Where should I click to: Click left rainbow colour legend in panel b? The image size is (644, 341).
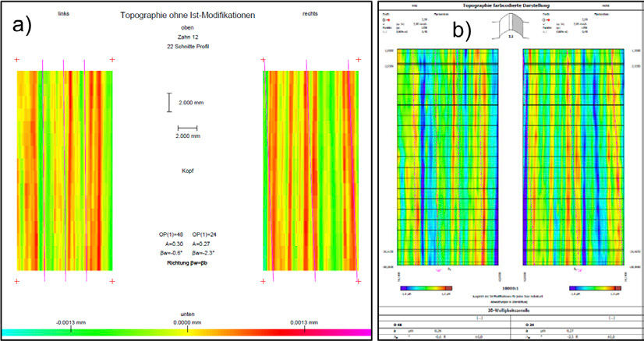426,289
